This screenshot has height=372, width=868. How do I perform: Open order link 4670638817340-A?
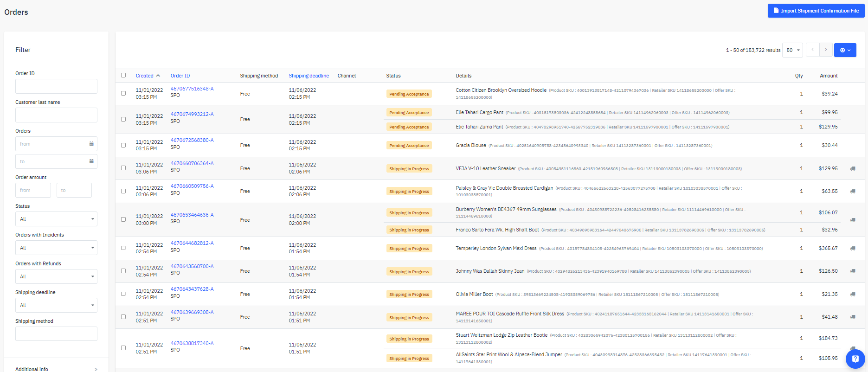coord(192,343)
